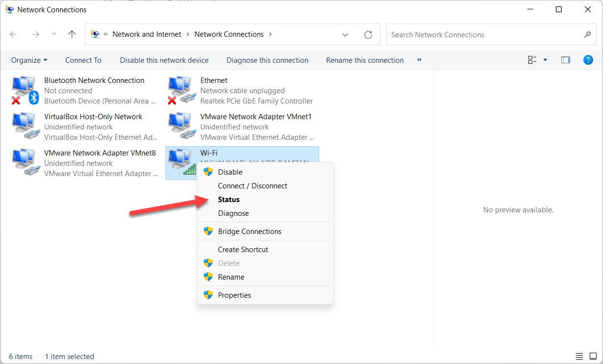Go up one folder level arrow
The width and height of the screenshot is (603, 364).
(72, 34)
